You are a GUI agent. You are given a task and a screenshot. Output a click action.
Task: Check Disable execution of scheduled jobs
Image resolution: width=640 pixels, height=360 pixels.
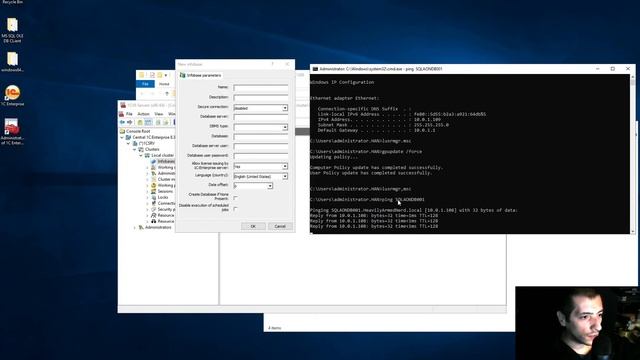click(x=236, y=209)
